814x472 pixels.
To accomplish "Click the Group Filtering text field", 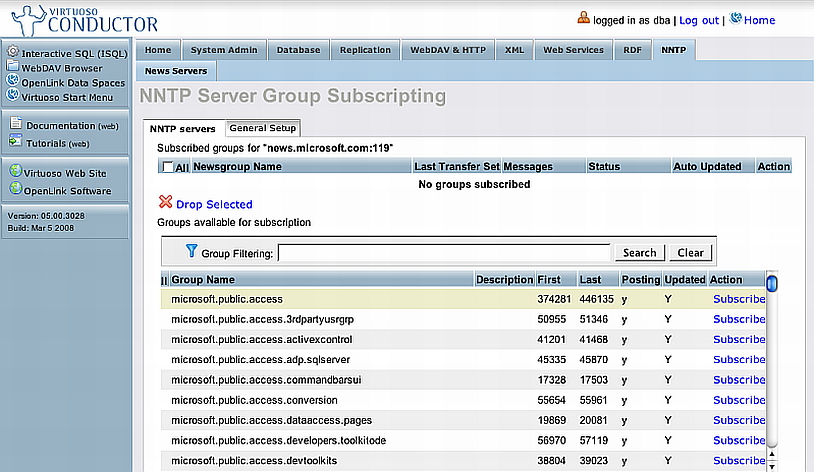I will point(443,253).
